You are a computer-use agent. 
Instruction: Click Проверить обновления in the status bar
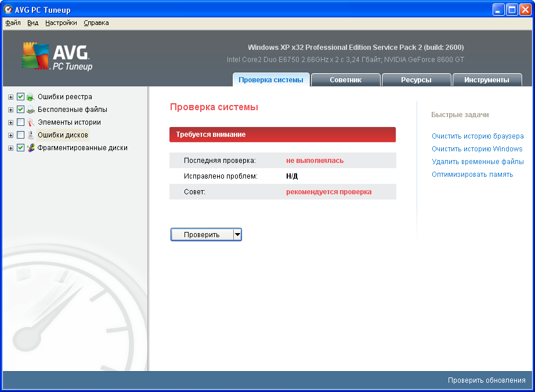pos(487,380)
